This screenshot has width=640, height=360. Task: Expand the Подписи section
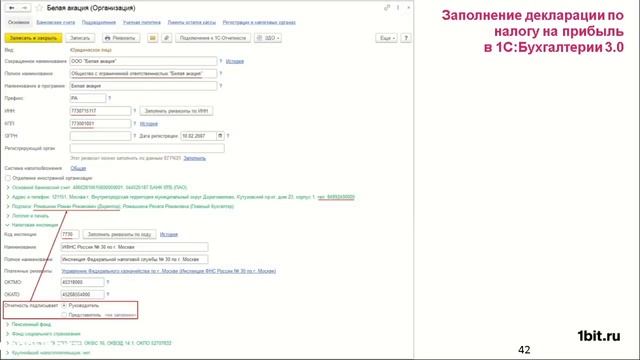[x=8, y=206]
